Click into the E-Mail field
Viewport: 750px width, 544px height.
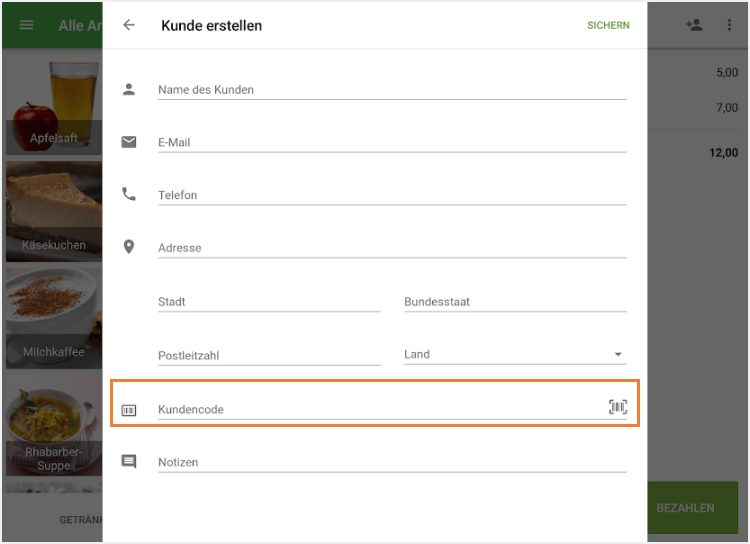[391, 142]
